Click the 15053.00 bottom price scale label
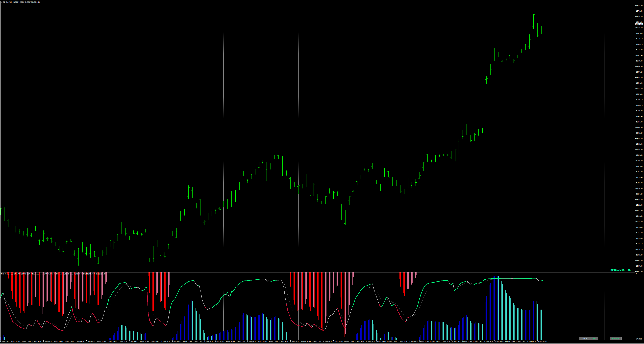Screen dimensions: 644x344 [639, 271]
